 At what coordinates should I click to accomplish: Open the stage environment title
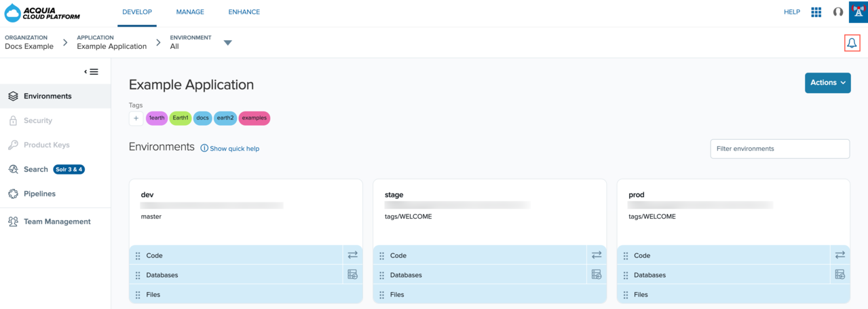[394, 195]
